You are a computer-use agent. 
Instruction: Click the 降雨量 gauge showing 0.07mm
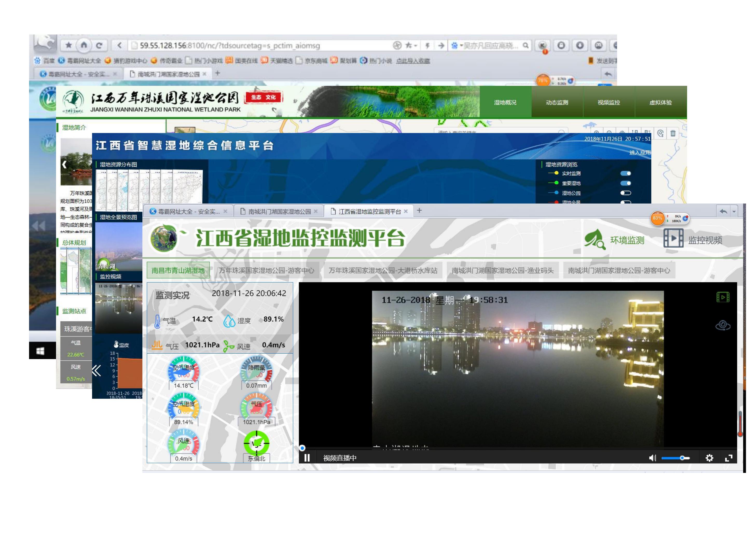tap(256, 373)
